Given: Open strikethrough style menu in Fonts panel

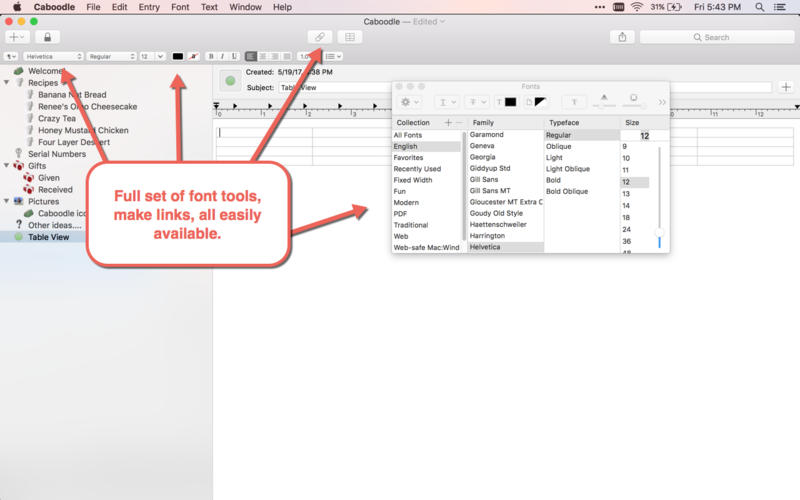Looking at the screenshot, I should click(477, 102).
